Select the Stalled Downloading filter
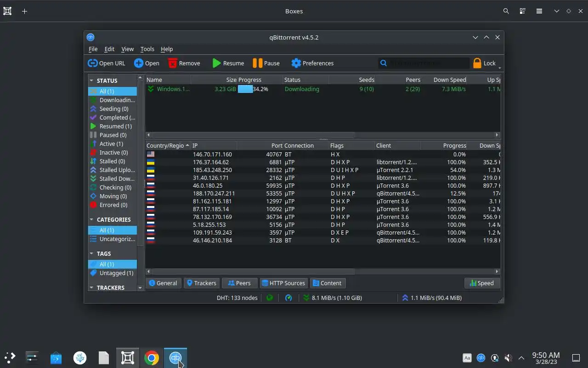 point(113,178)
